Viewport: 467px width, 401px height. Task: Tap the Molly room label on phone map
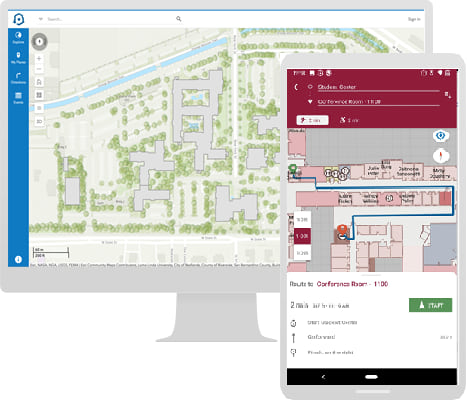coord(439,173)
